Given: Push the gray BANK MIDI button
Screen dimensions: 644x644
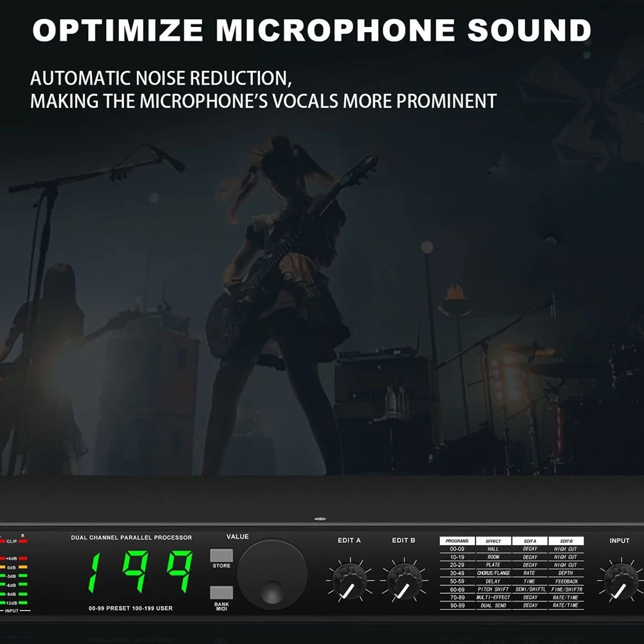Looking at the screenshot, I should tap(221, 593).
